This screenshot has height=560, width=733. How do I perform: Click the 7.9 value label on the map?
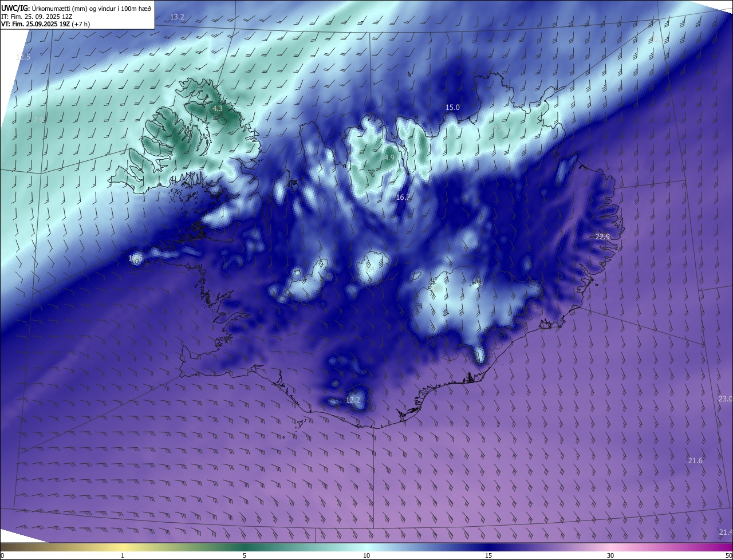click(x=39, y=120)
